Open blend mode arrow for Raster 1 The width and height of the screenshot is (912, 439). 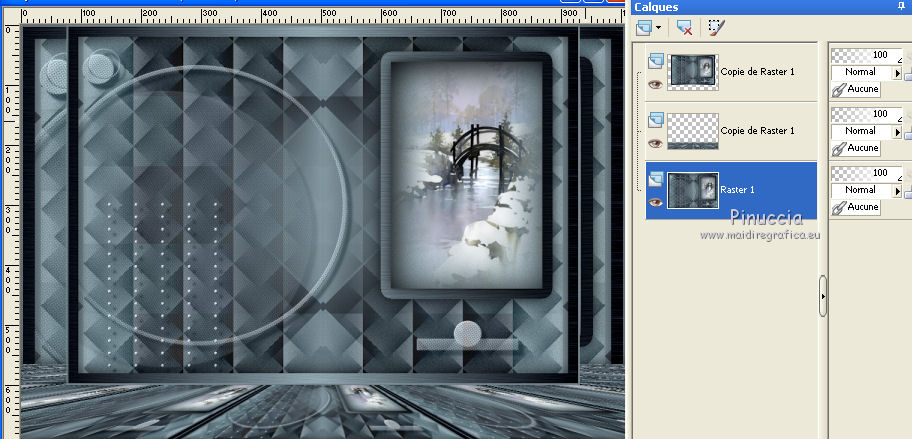[897, 190]
